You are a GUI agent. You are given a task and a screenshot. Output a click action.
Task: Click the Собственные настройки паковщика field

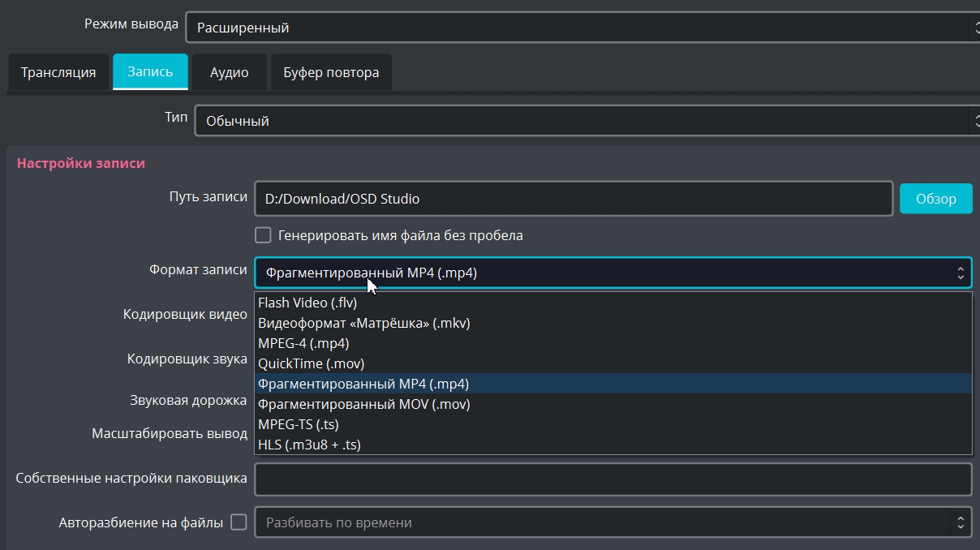pyautogui.click(x=612, y=479)
